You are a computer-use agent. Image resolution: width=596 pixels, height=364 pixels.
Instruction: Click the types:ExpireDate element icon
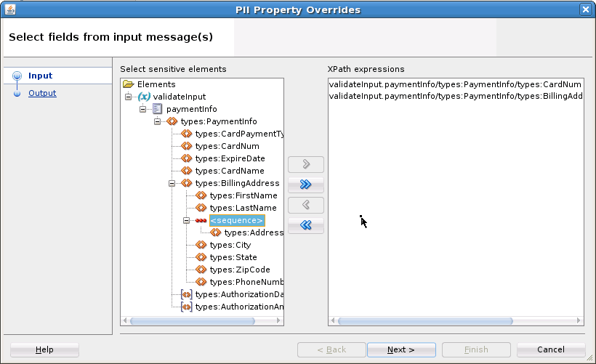point(186,158)
